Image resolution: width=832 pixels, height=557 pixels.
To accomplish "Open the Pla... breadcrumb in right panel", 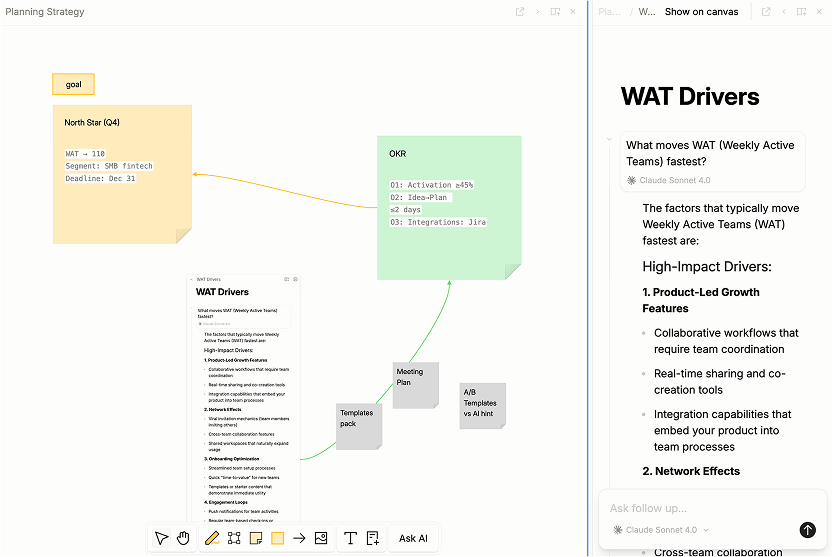I will pyautogui.click(x=608, y=12).
